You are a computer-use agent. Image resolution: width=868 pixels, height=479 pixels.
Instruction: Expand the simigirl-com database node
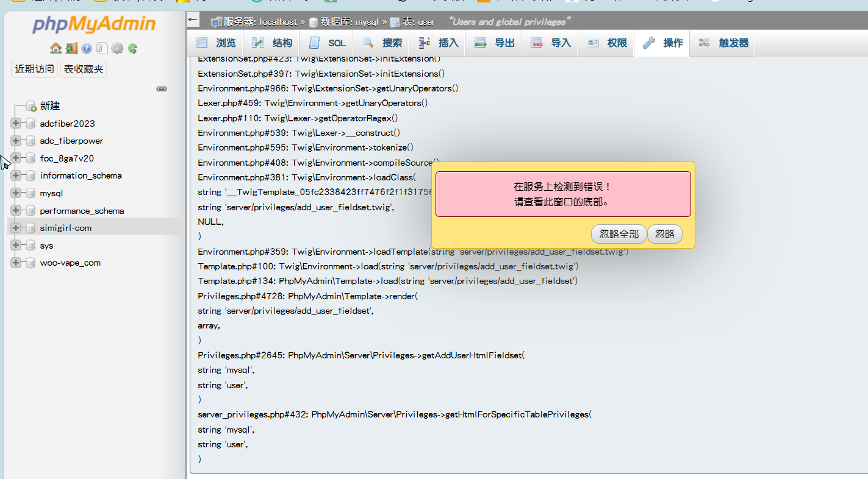point(16,228)
